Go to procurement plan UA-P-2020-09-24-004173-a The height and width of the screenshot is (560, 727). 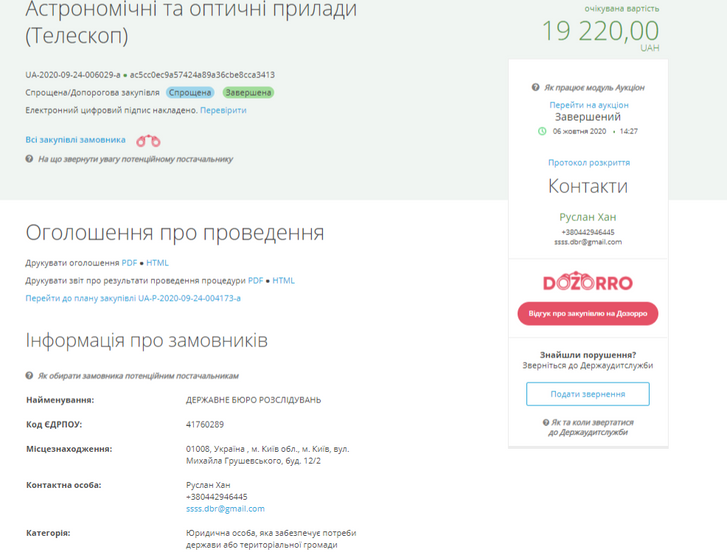click(x=133, y=298)
